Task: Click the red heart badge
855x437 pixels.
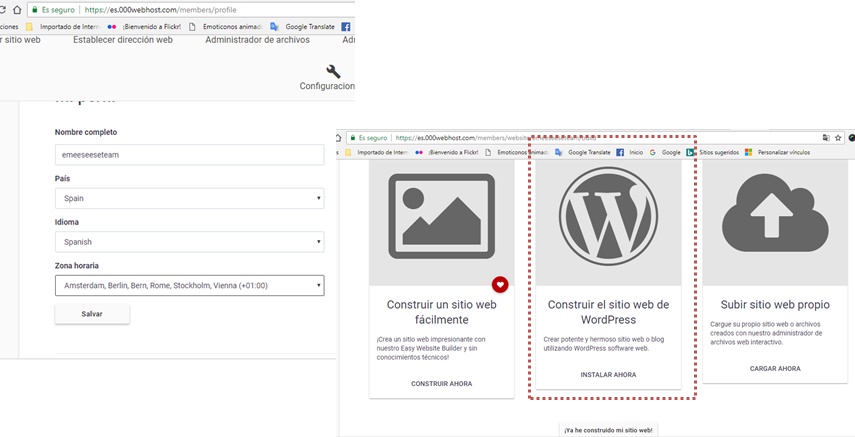Action: tap(500, 284)
